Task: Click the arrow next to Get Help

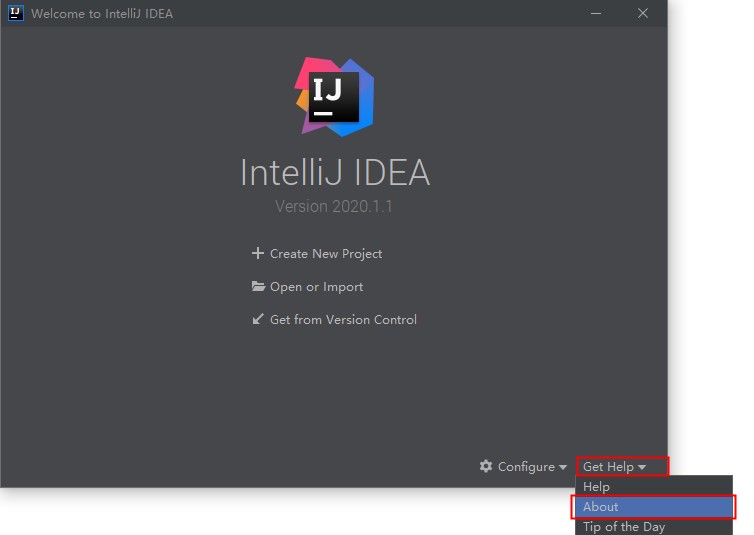Action: pyautogui.click(x=642, y=468)
